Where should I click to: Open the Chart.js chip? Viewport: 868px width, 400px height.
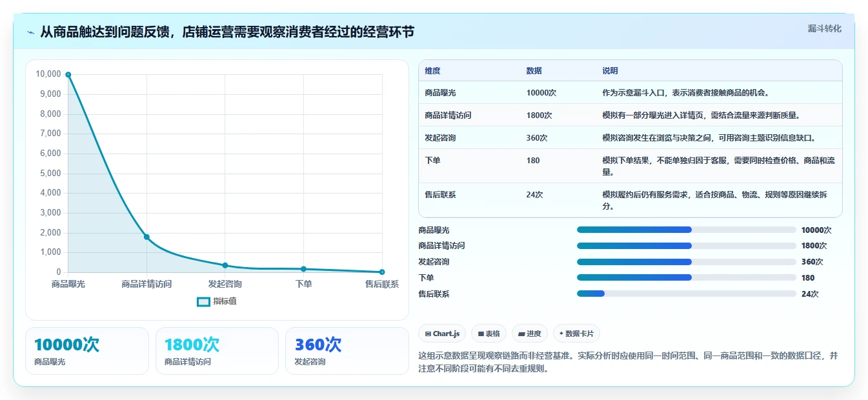pyautogui.click(x=442, y=334)
